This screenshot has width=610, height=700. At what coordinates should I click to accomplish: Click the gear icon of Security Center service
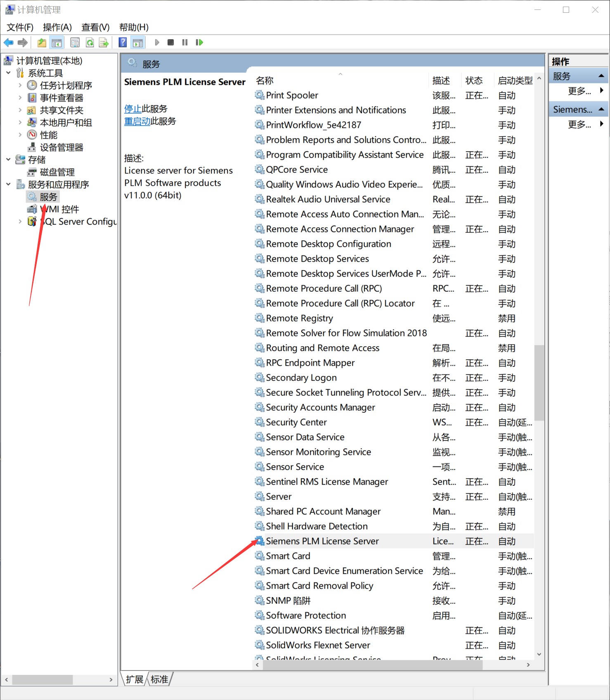(260, 422)
